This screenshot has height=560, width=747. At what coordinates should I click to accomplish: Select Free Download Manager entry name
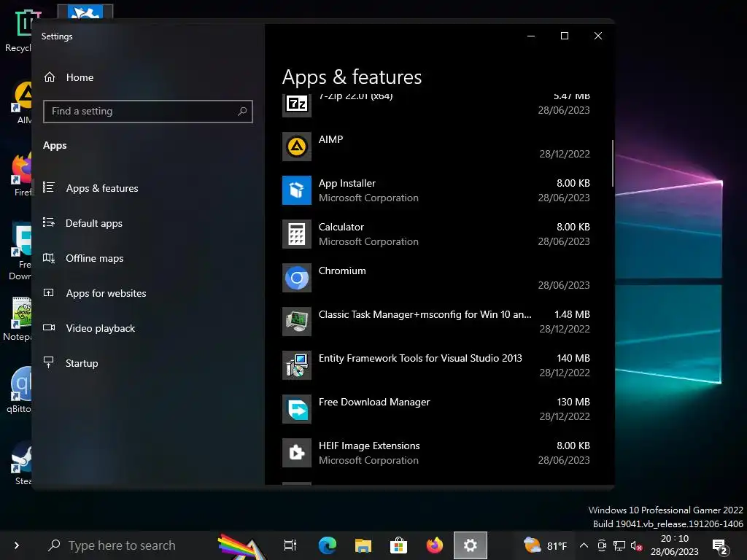tap(374, 402)
